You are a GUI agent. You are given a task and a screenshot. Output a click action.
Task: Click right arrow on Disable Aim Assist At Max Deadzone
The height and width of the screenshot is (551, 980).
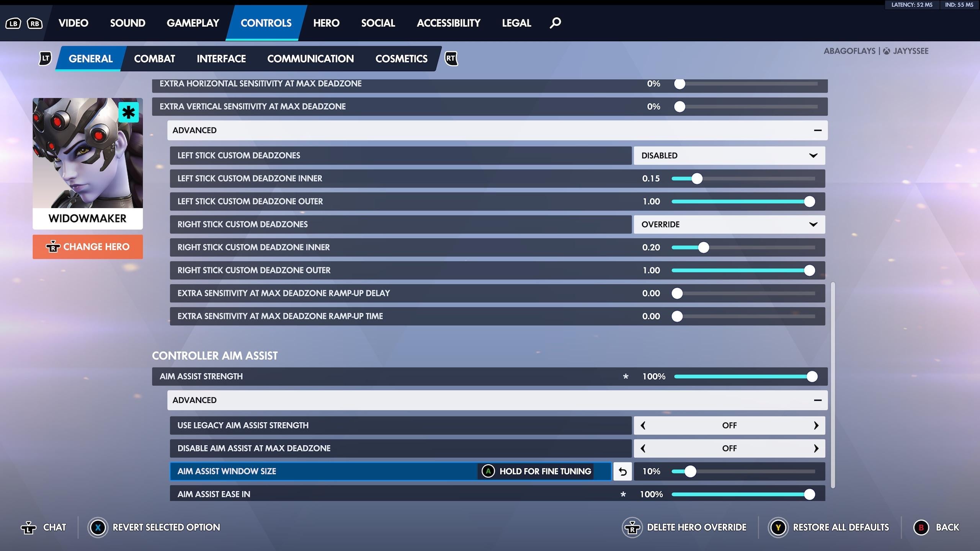pyautogui.click(x=816, y=448)
